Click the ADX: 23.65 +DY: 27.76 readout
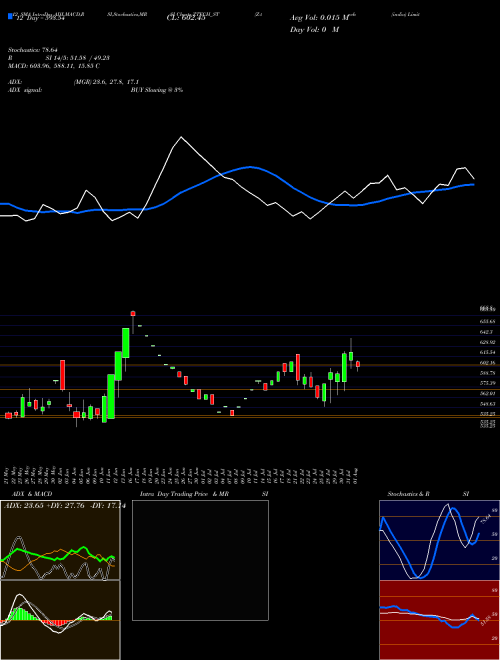 coord(45,506)
